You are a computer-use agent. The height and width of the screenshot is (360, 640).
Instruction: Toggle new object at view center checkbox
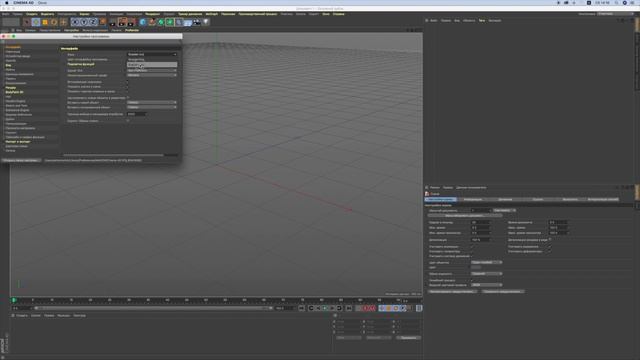click(x=127, y=98)
